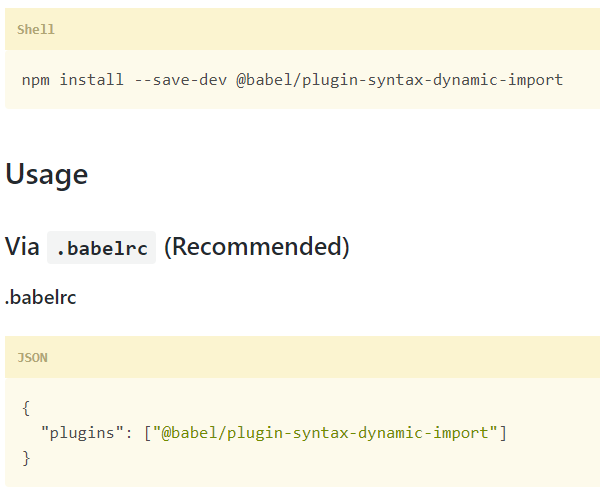
Task: Click the opening curly brace in JSON
Action: 26,408
